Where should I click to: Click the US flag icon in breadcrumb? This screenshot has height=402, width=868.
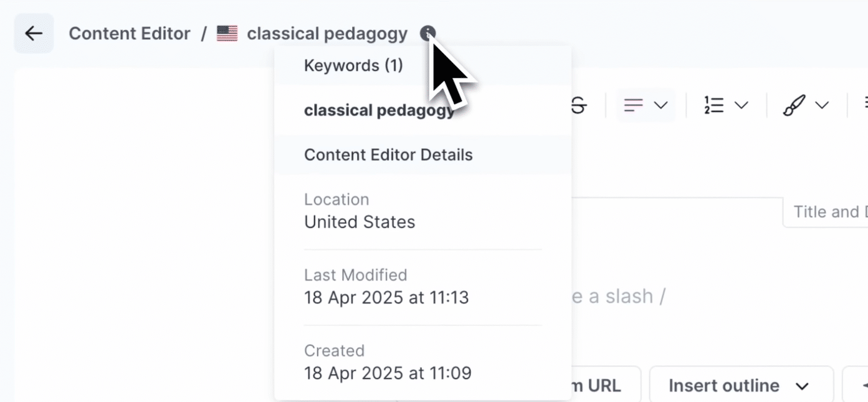[x=227, y=34]
